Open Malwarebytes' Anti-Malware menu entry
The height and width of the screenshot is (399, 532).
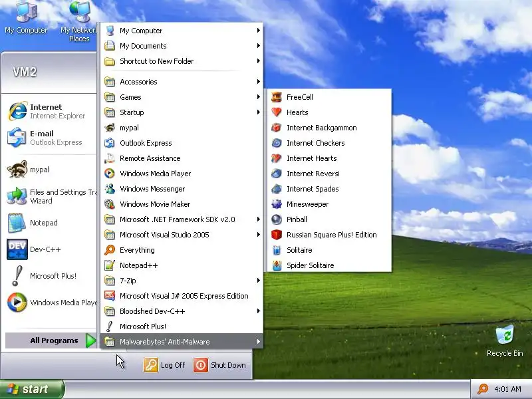(182, 342)
